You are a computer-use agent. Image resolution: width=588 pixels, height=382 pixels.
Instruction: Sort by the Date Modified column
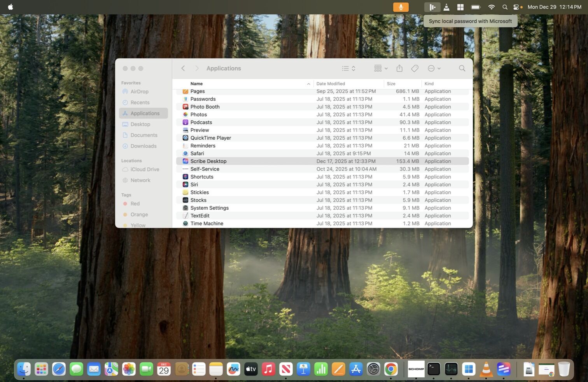point(331,84)
